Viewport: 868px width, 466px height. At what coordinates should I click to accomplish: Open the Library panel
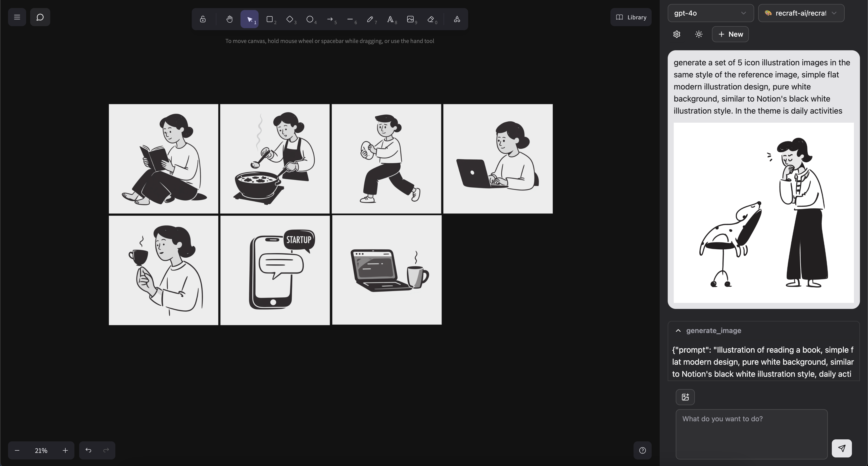[631, 17]
